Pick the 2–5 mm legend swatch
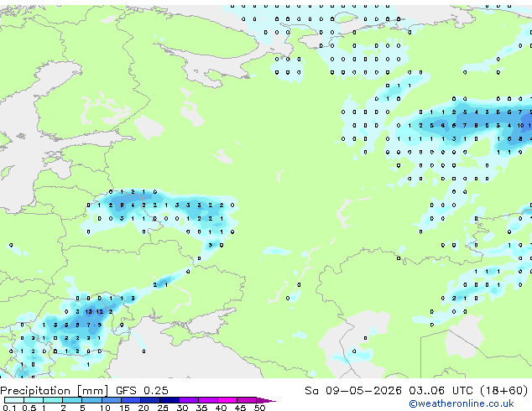 point(72,400)
